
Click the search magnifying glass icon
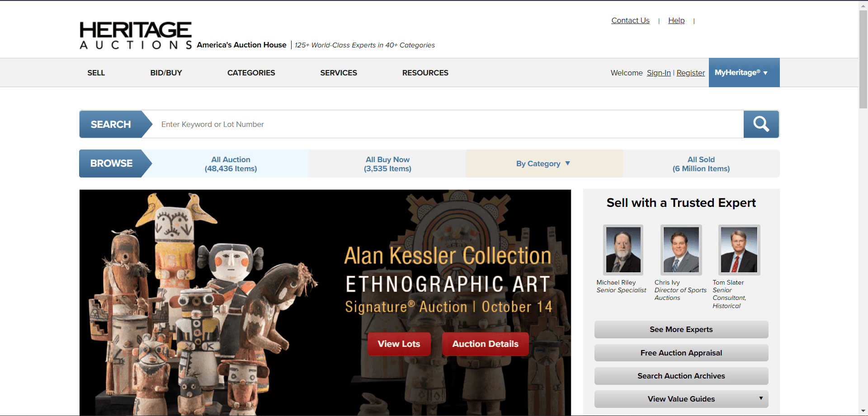click(x=761, y=124)
